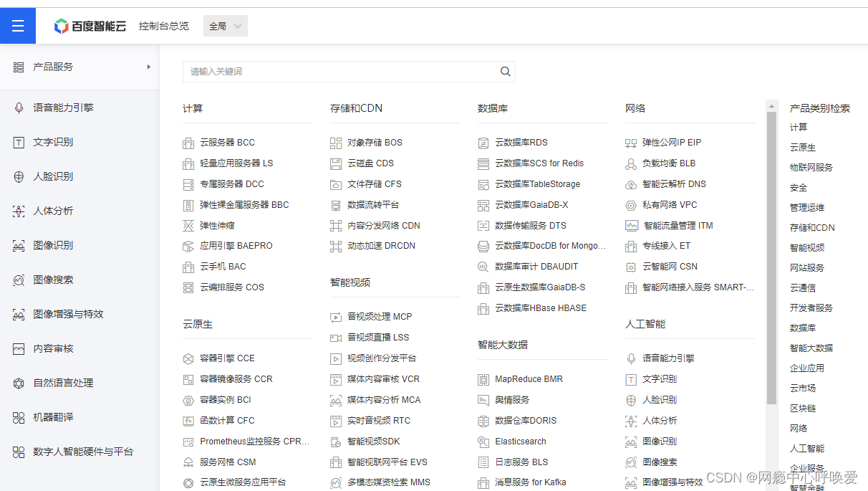Open 云手机 BAC link

(223, 267)
